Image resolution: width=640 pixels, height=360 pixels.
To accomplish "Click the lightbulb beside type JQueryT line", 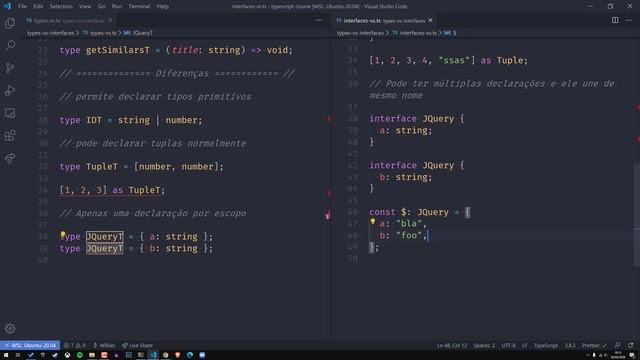I will [63, 234].
